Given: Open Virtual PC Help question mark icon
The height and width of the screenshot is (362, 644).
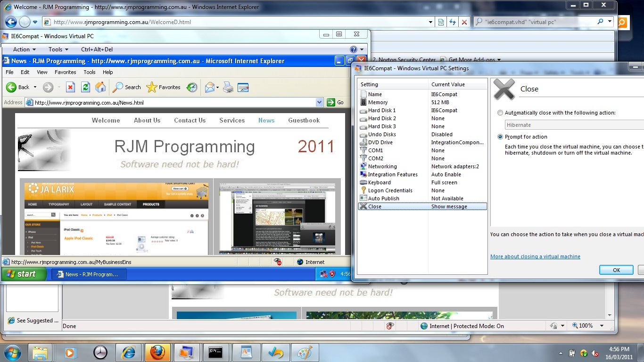Looking at the screenshot, I should point(354,49).
